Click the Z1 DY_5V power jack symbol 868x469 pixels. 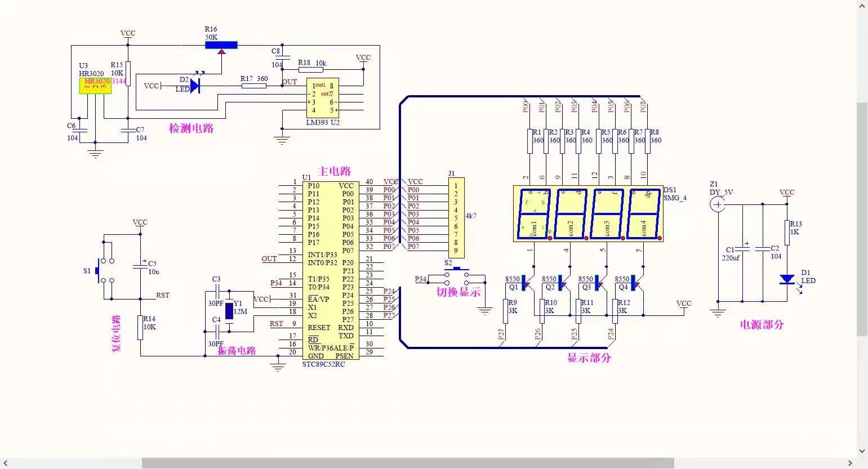click(x=718, y=204)
